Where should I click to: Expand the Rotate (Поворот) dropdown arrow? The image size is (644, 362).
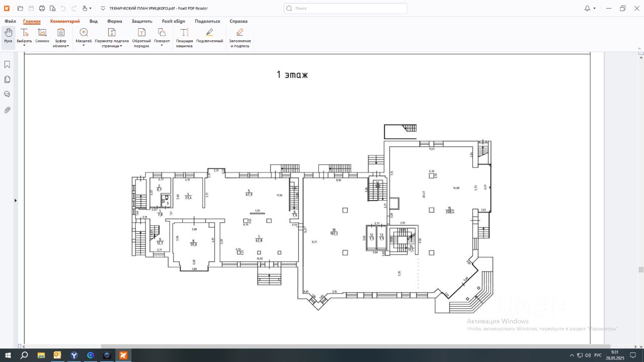coord(162,46)
